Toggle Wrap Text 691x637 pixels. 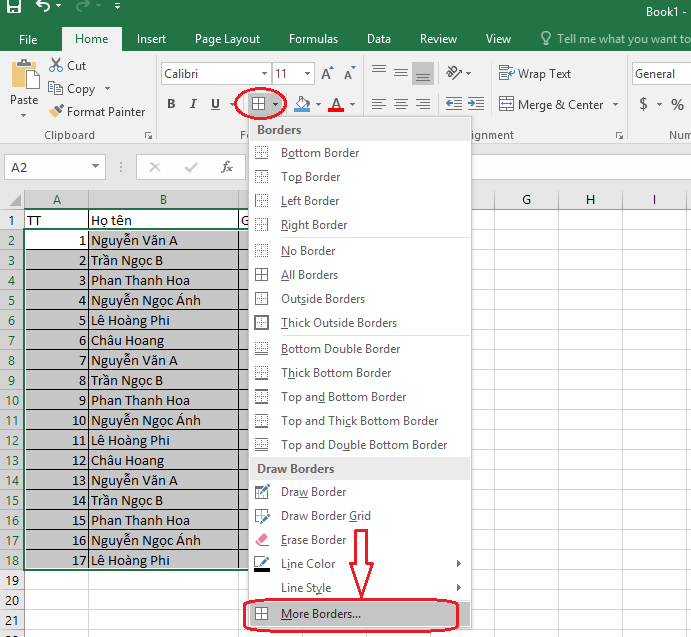[x=535, y=73]
